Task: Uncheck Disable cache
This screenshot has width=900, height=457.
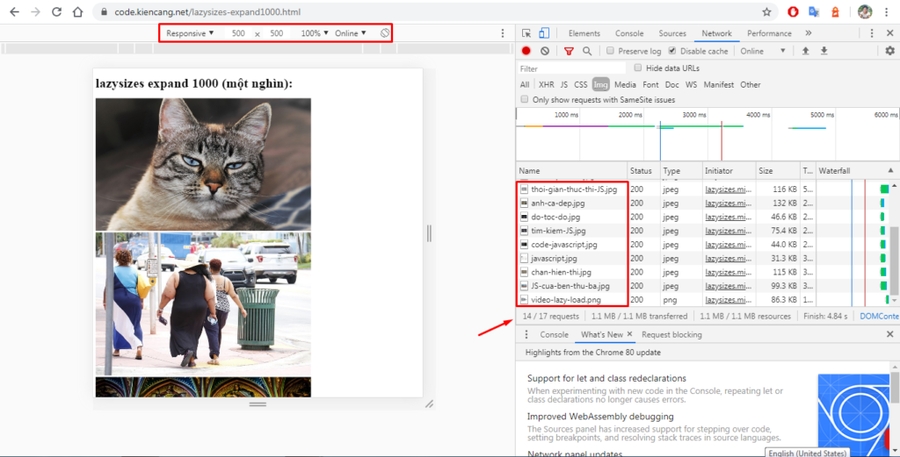Action: [x=672, y=51]
